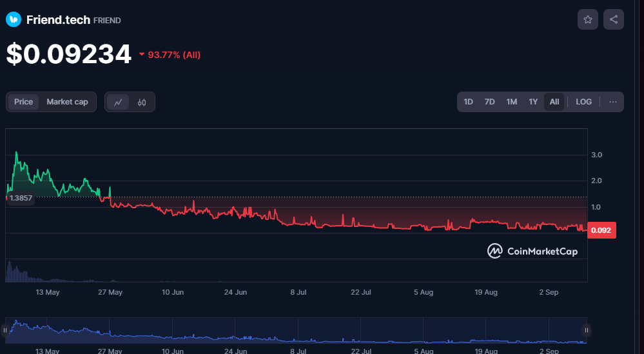Select the Market cap tab

67,102
